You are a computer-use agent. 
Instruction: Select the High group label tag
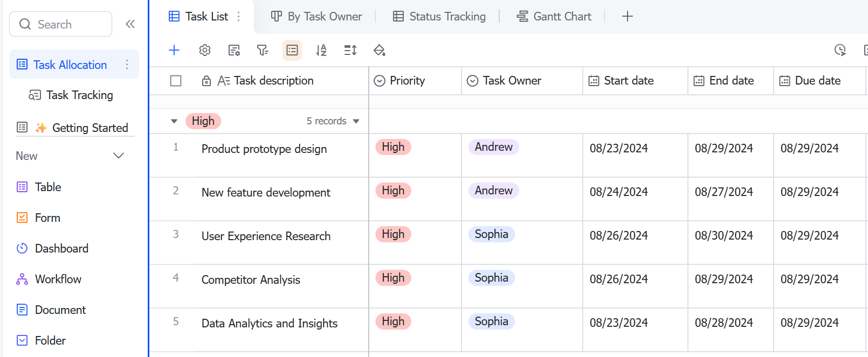click(203, 121)
